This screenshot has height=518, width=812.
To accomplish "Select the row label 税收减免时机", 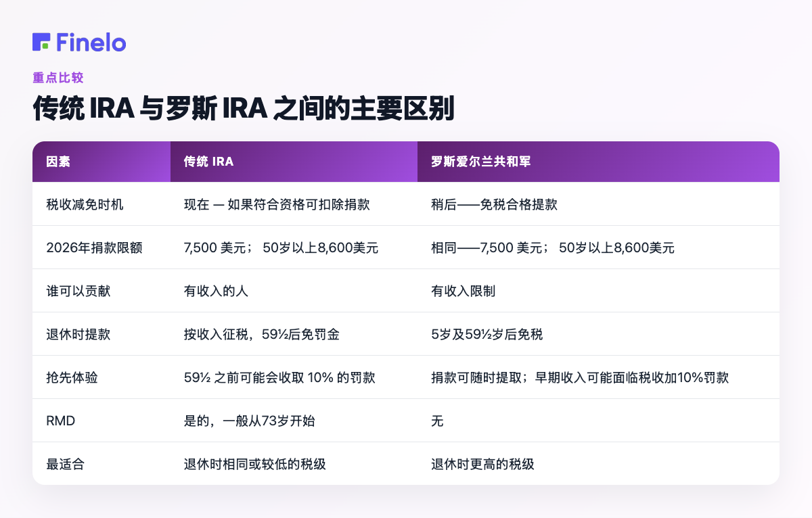I will click(85, 204).
